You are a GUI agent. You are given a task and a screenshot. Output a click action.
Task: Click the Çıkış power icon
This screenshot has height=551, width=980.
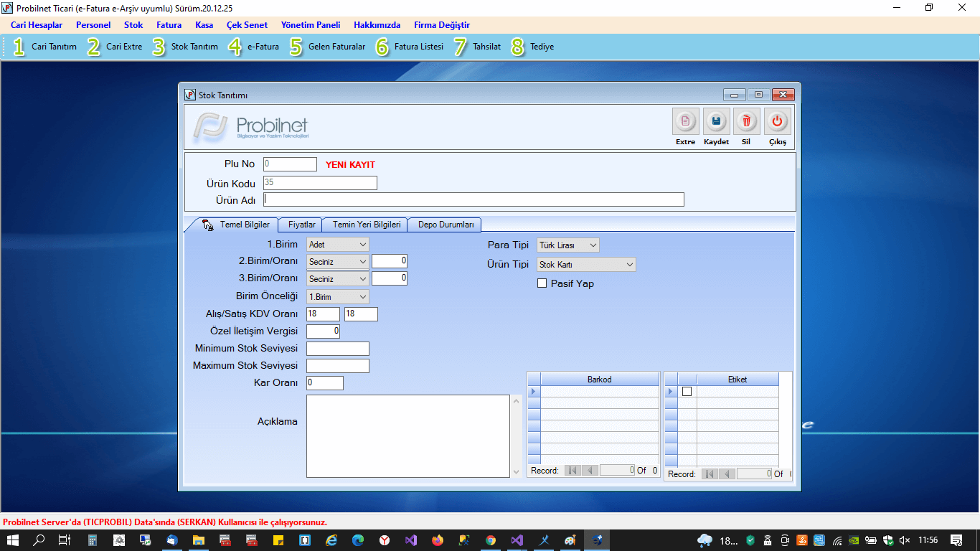click(x=777, y=122)
